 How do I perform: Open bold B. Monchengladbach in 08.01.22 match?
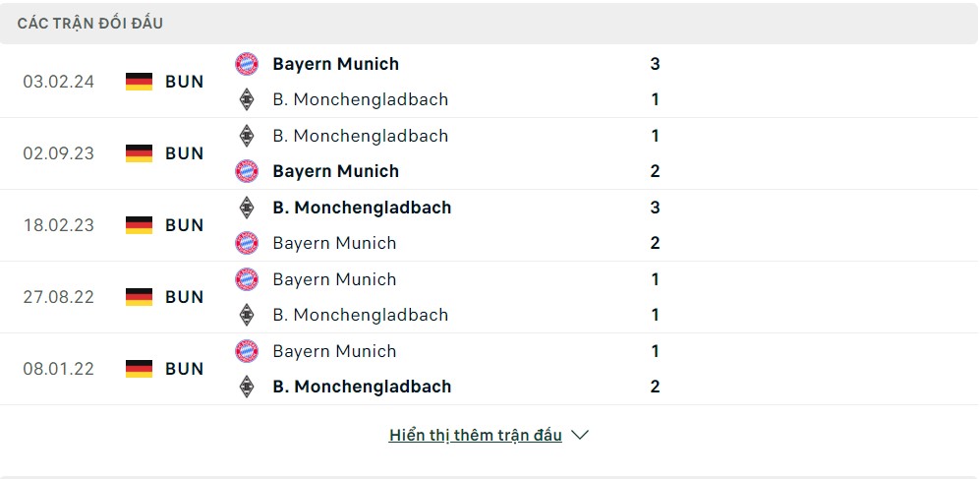pos(362,388)
